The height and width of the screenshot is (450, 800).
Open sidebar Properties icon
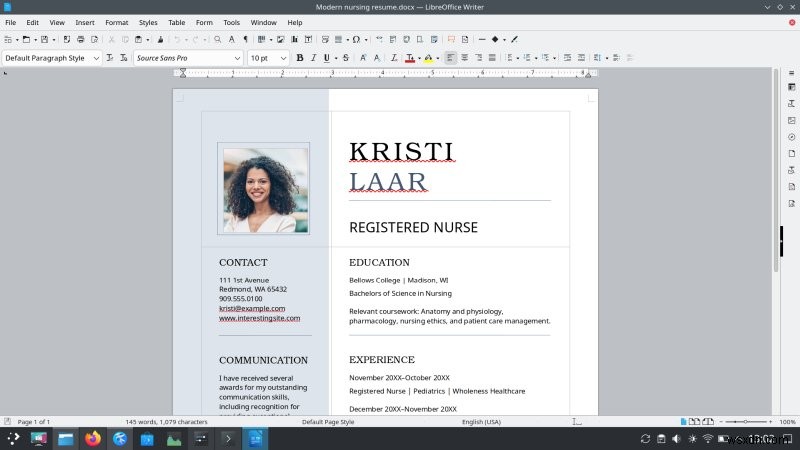point(791,87)
